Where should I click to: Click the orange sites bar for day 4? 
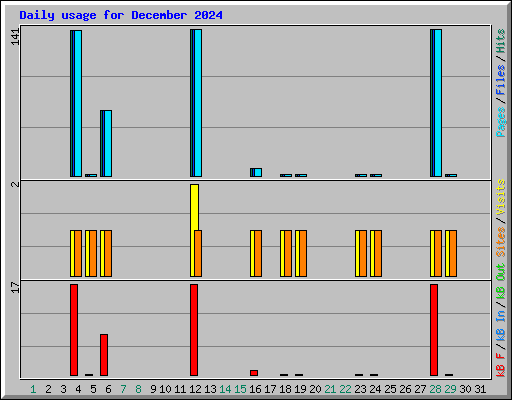tap(78, 253)
